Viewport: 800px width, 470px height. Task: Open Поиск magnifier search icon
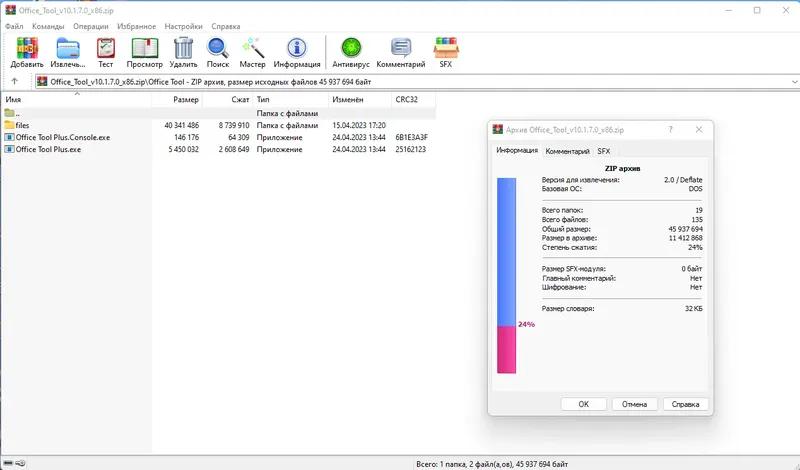click(218, 48)
